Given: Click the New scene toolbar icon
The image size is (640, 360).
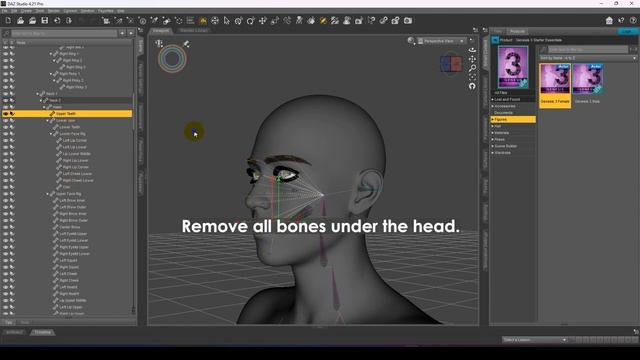Looking at the screenshot, I should point(8,20).
